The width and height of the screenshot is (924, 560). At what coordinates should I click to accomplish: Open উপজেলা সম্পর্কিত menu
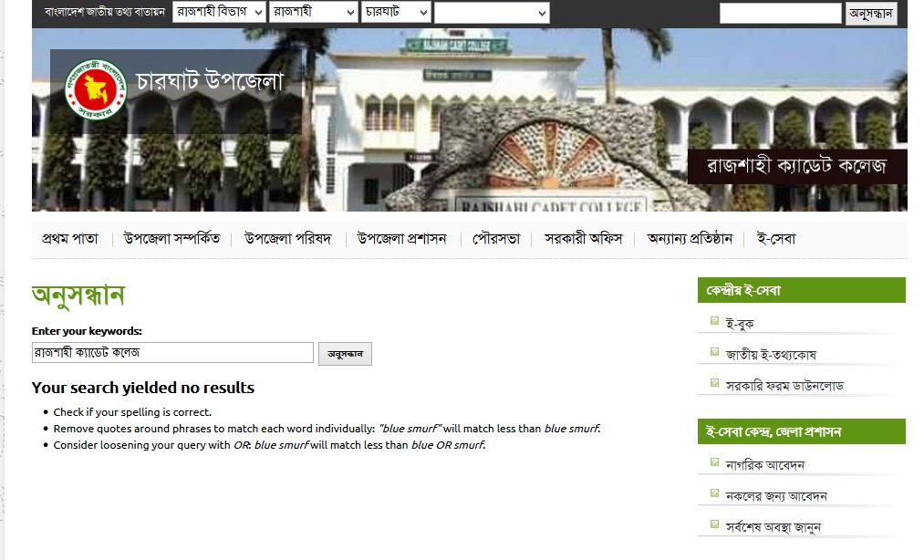click(171, 239)
